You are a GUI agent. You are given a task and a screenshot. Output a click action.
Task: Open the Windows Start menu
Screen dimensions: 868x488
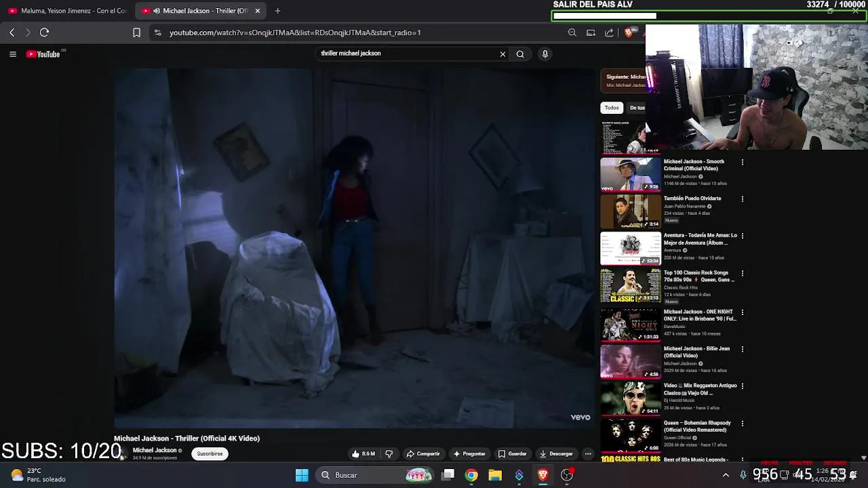302,475
